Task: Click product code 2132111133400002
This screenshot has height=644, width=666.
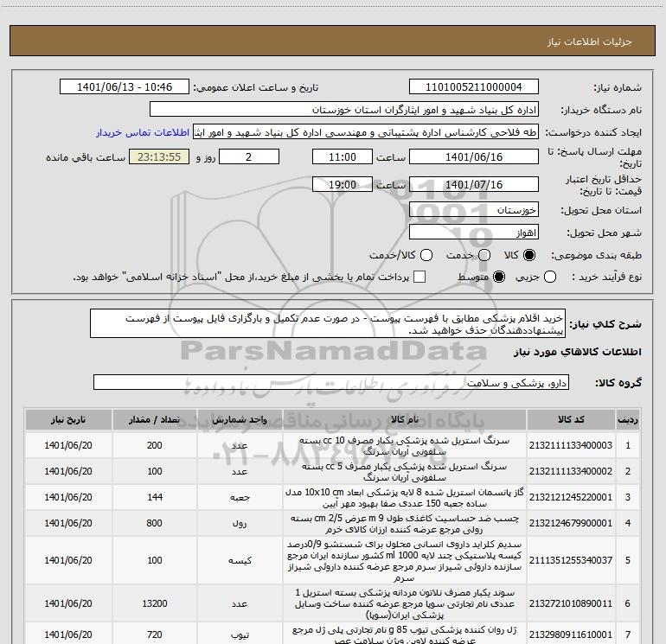Action: [x=571, y=471]
